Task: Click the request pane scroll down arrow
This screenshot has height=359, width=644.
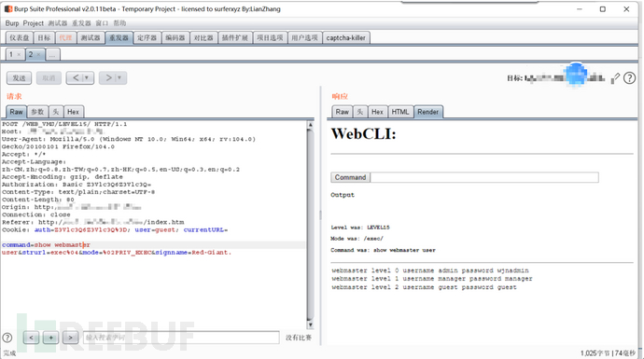Action: coord(311,324)
